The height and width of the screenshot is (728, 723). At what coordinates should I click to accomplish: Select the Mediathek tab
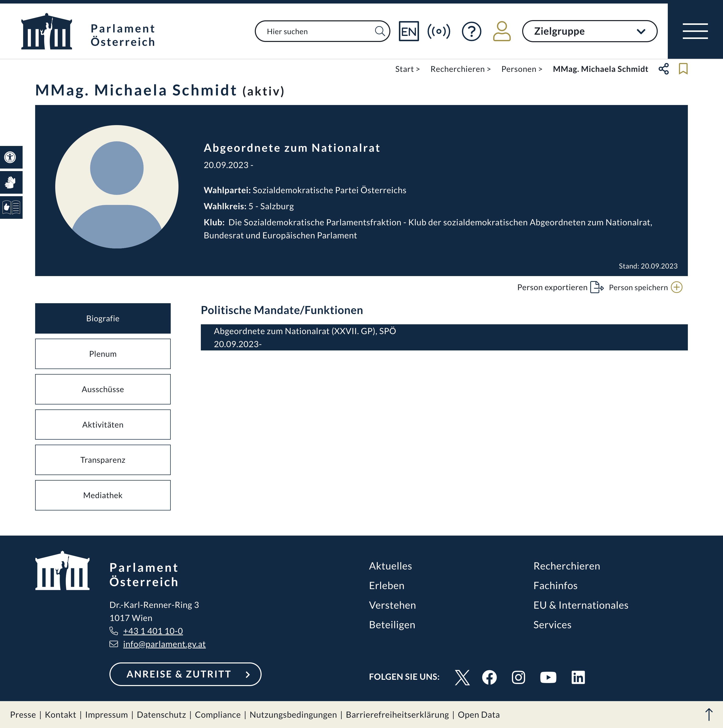pyautogui.click(x=103, y=495)
